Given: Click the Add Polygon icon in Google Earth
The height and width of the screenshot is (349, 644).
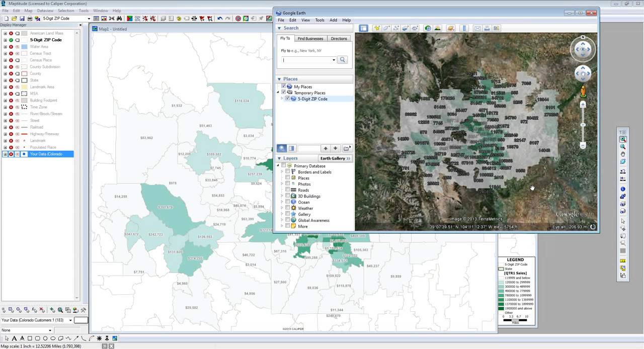Looking at the screenshot, I should point(386,28).
